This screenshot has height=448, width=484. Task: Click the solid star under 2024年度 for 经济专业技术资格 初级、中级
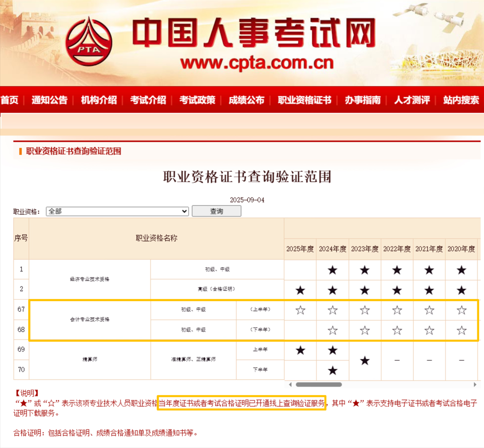[332, 270]
